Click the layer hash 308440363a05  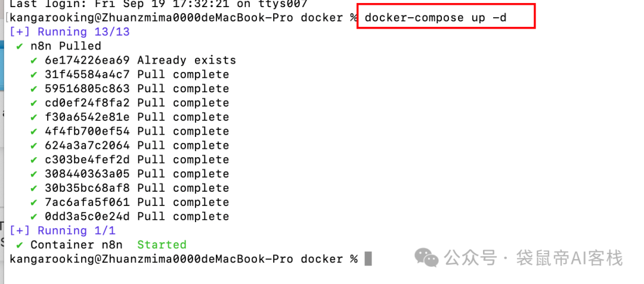[x=87, y=174]
